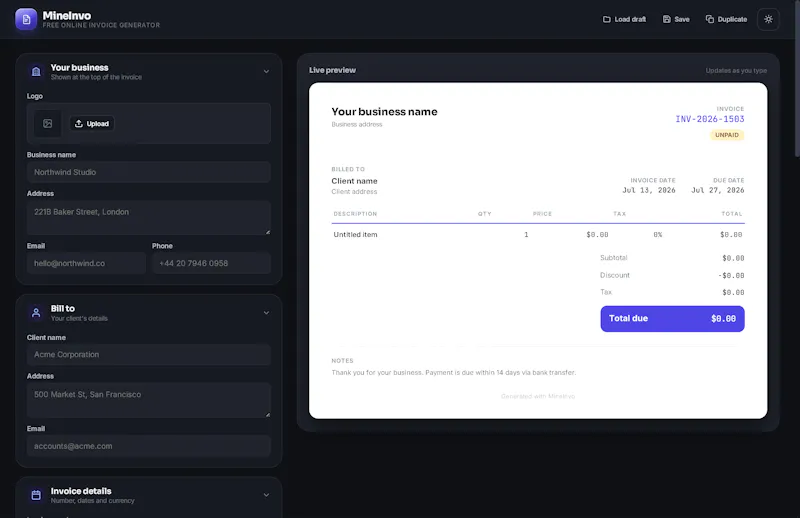Click the 'Jul 27, 2026' due date
Image resolution: width=800 pixels, height=518 pixels.
click(x=717, y=190)
